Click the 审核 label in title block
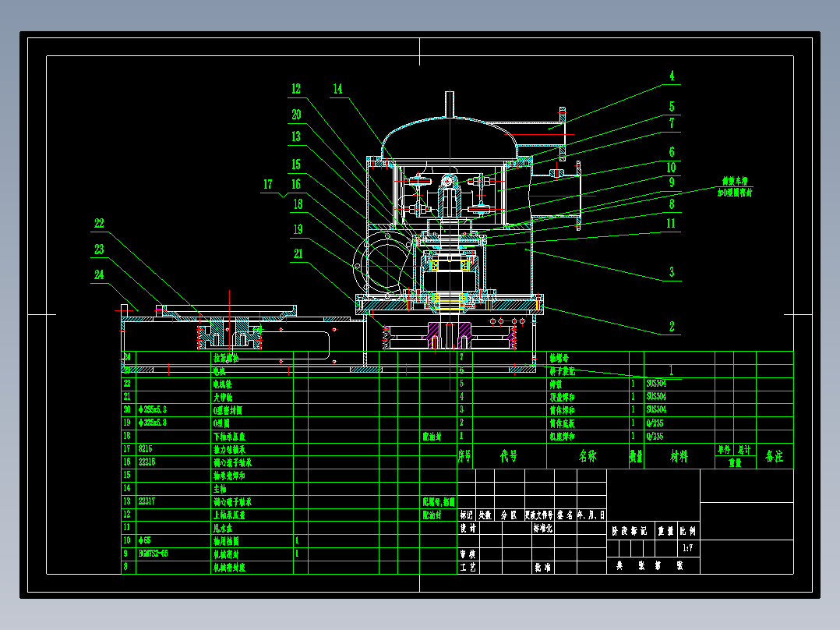This screenshot has height=630, width=840. (468, 554)
